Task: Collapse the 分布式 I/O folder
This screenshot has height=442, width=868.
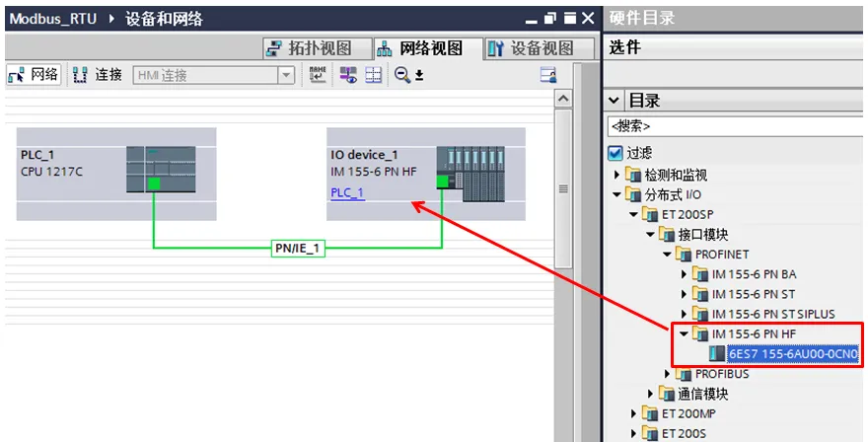Action: point(616,195)
